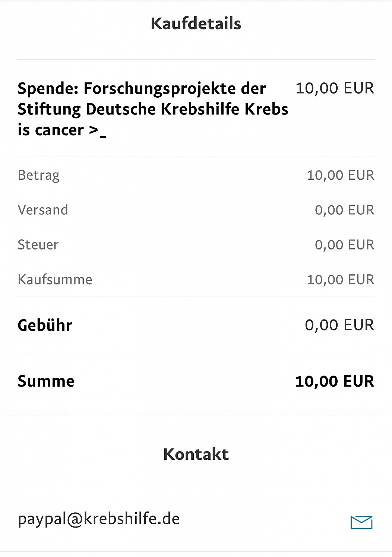The image size is (392, 557).
Task: Select the Summe total label
Action: (46, 381)
